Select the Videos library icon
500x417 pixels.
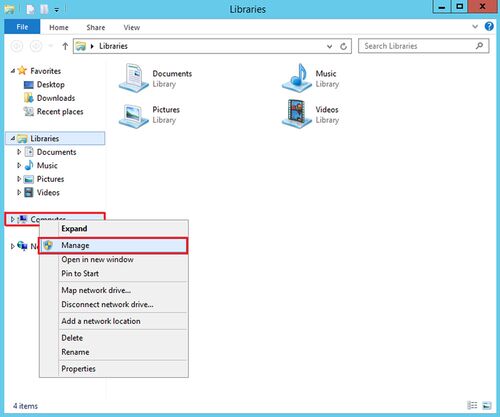[x=297, y=114]
